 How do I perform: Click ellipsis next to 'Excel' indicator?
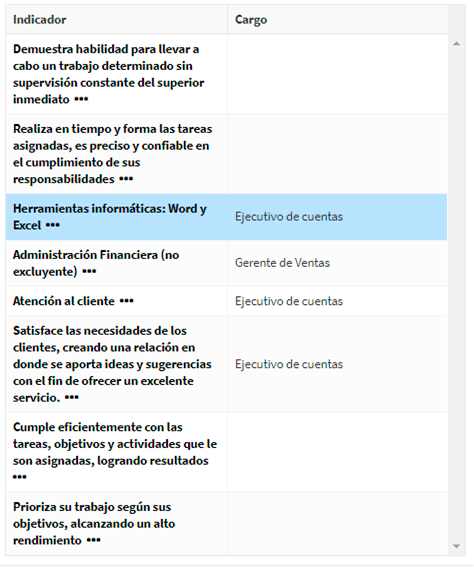click(52, 225)
